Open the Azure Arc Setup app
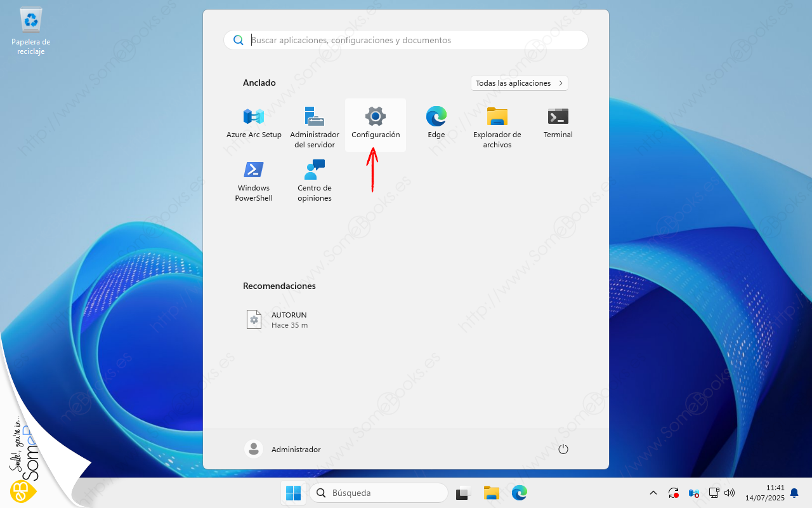Screen dimensions: 812x508 click(x=254, y=123)
